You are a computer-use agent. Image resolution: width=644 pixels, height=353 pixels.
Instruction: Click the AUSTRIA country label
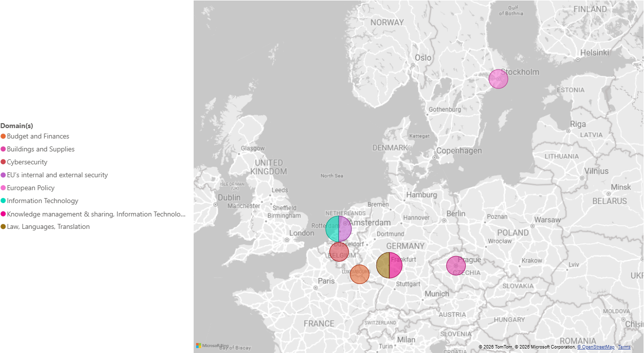tap(452, 315)
